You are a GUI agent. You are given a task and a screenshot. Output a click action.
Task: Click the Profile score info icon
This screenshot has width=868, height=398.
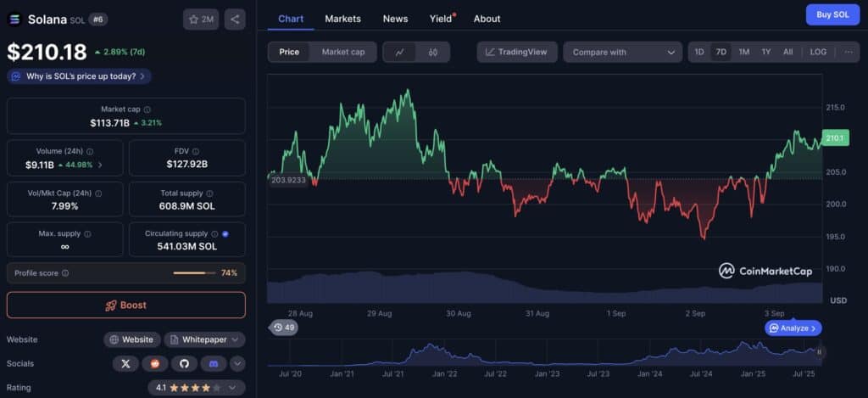65,273
